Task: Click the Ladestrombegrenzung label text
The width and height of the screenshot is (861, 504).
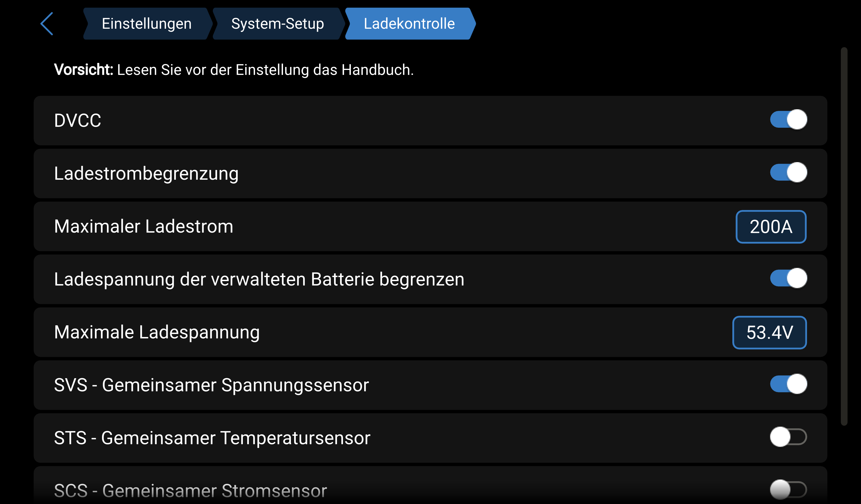Action: pyautogui.click(x=146, y=174)
